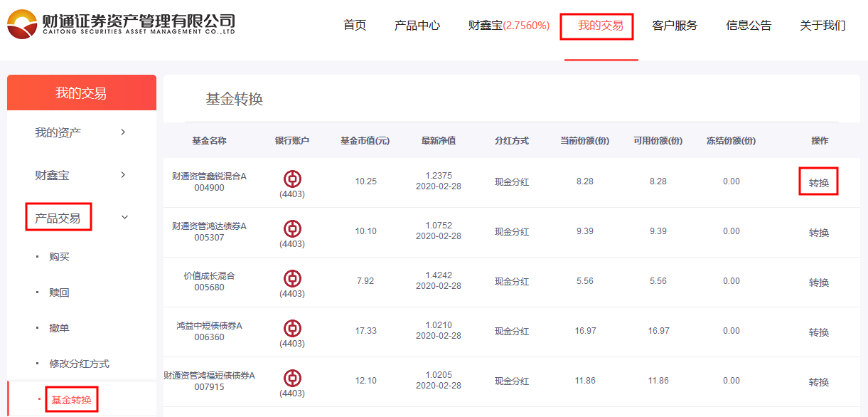
Task: Click the 银行账户 column header
Action: (292, 141)
